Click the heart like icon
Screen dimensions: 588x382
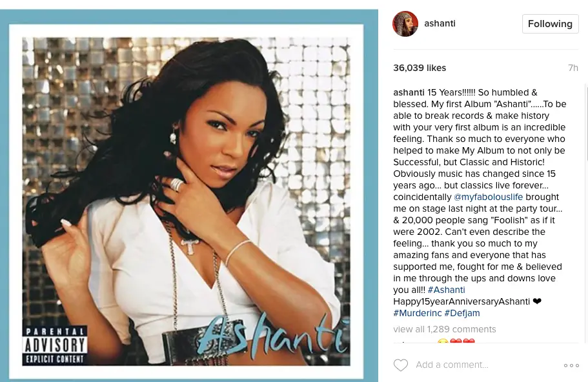[x=401, y=365]
